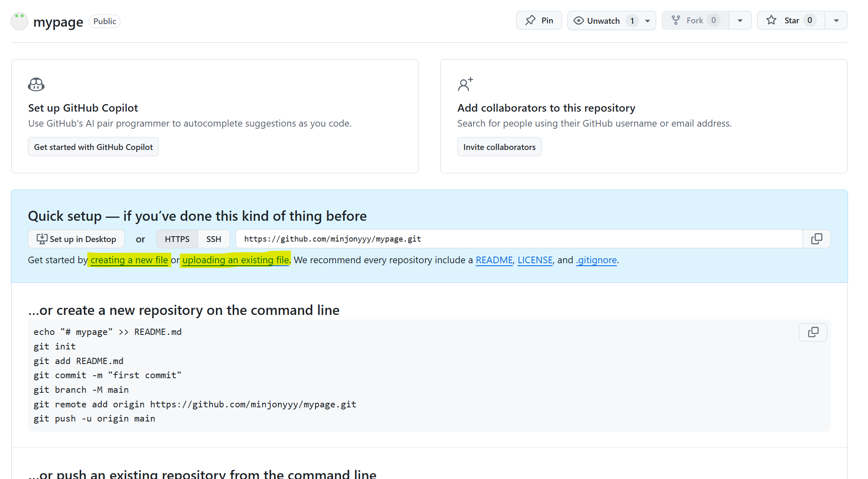Viewport: 868px width, 479px height.
Task: Click the GitHub Copilot icon
Action: tap(36, 85)
